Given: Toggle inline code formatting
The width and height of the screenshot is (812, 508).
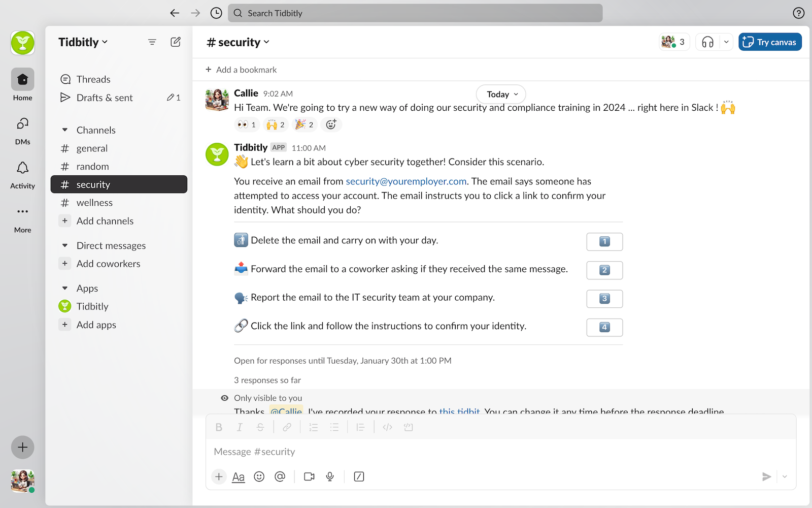Looking at the screenshot, I should (x=387, y=427).
